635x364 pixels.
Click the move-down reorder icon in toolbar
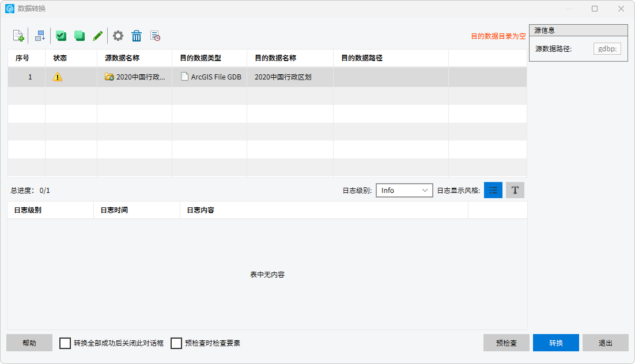[40, 36]
